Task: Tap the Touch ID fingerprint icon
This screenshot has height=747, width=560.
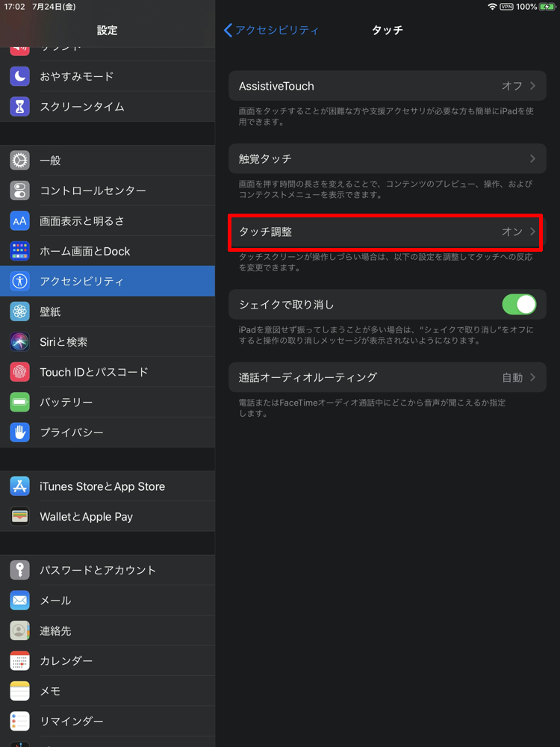Action: tap(19, 372)
